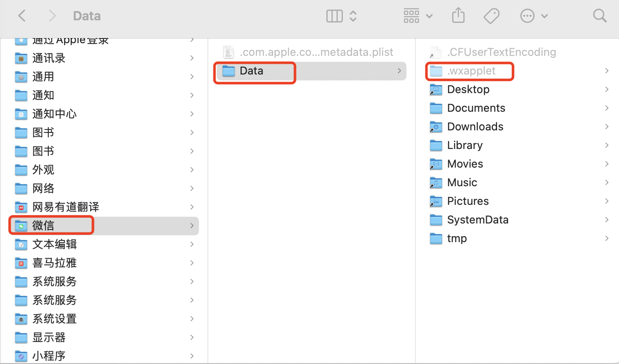Click the Data window title

click(87, 16)
